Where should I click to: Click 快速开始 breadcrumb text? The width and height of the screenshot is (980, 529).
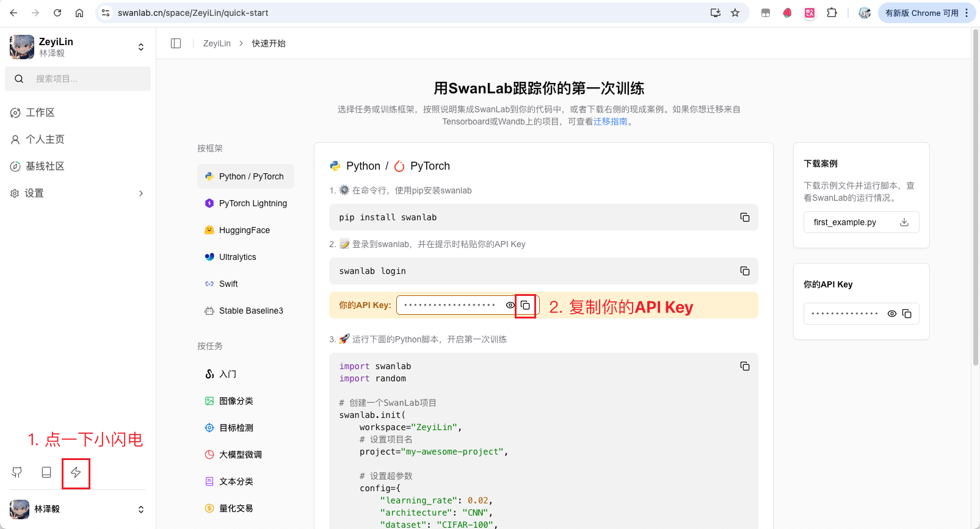(x=269, y=43)
